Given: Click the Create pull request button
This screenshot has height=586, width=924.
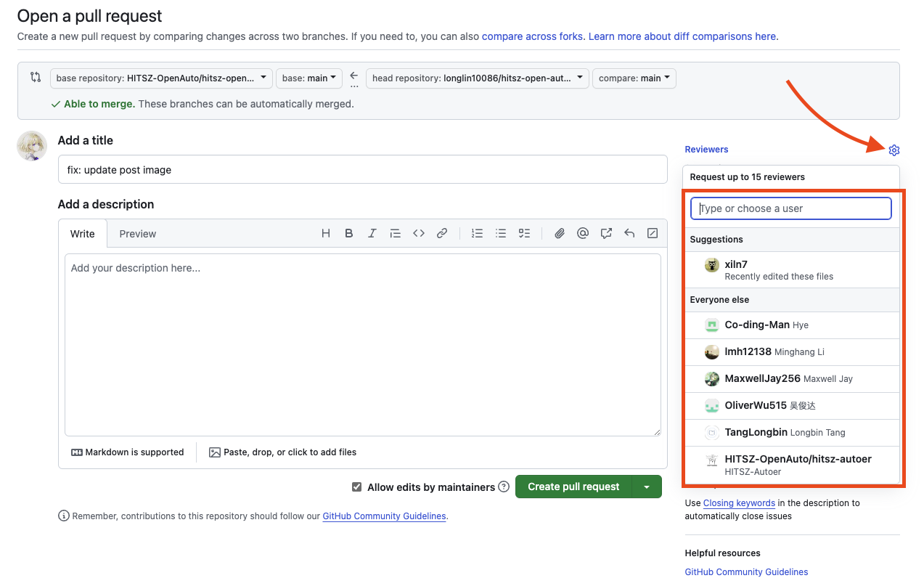Looking at the screenshot, I should 573,487.
